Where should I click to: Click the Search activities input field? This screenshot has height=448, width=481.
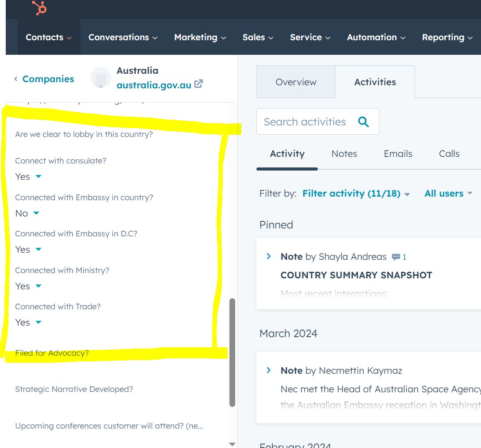[x=305, y=122]
